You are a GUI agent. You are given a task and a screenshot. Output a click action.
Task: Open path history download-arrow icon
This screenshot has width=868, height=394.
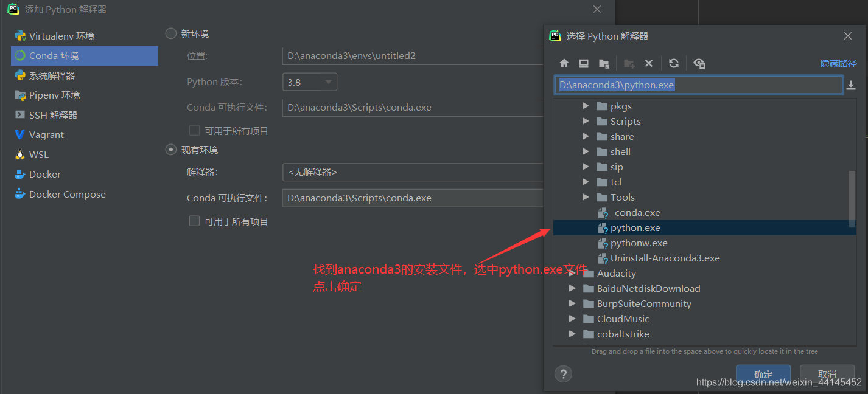pos(851,85)
